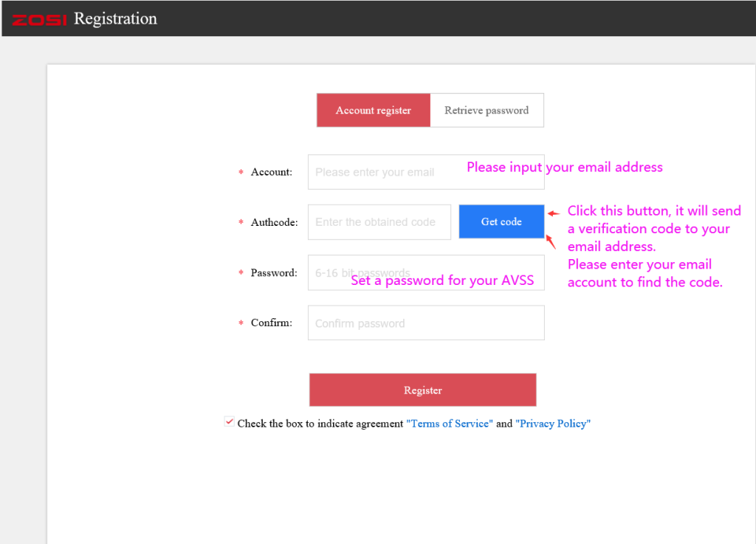
Task: Click the Account label
Action: 270,171
